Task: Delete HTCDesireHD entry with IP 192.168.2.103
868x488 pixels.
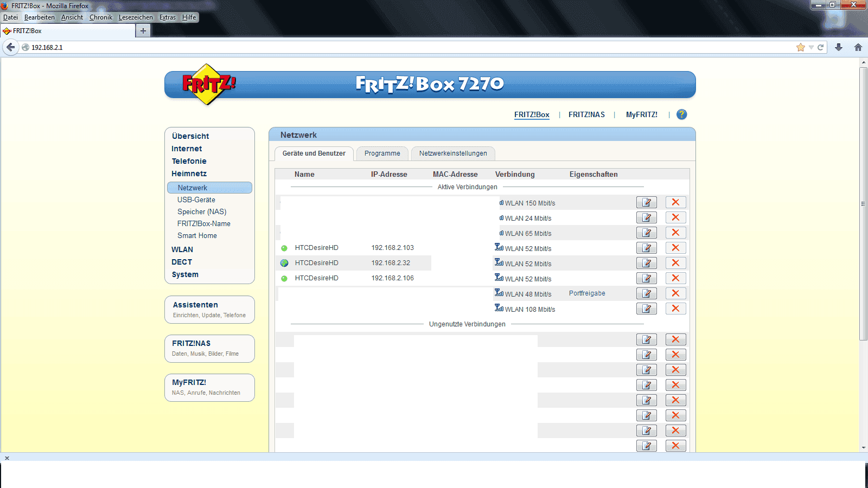Action: 676,248
